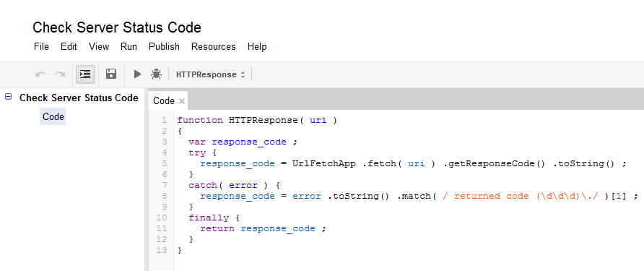The width and height of the screenshot is (644, 271).
Task: Click 'UrlFetchApp' in the code
Action: [323, 163]
